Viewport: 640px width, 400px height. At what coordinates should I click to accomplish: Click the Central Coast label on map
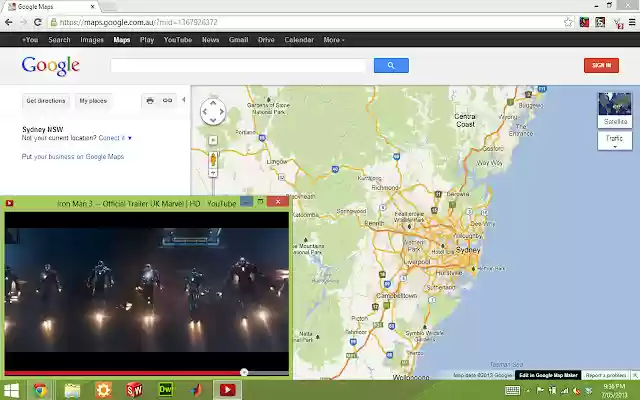(465, 120)
